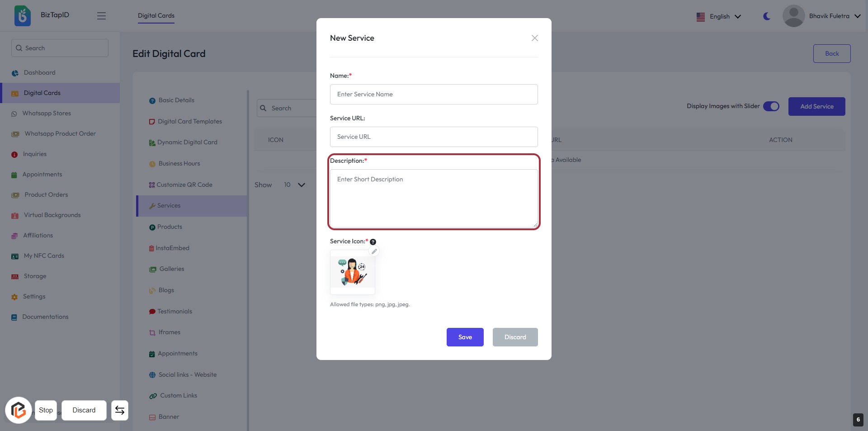Open the Digital Cards top tab
The image size is (868, 431).
pyautogui.click(x=156, y=16)
